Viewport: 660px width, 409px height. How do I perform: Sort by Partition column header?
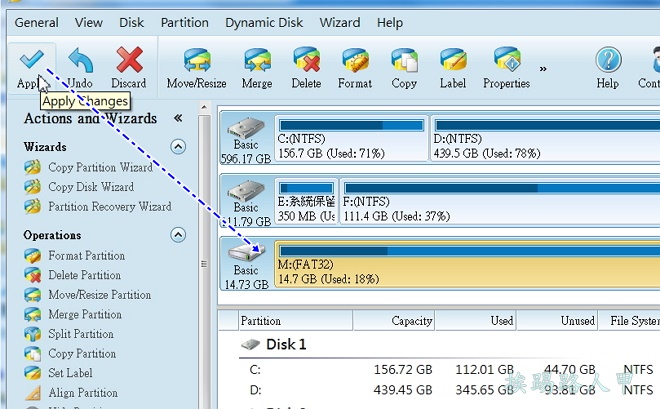click(x=295, y=321)
